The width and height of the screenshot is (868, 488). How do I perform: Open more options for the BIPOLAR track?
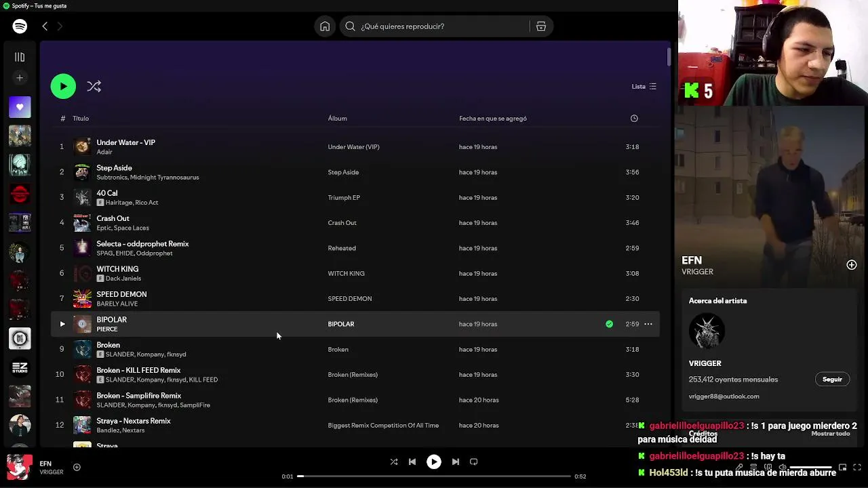pyautogui.click(x=648, y=324)
